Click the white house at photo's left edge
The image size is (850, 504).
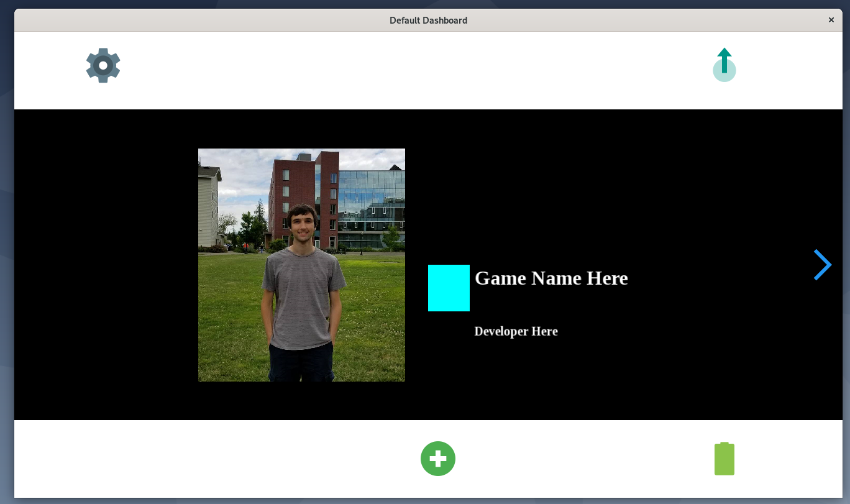click(208, 205)
